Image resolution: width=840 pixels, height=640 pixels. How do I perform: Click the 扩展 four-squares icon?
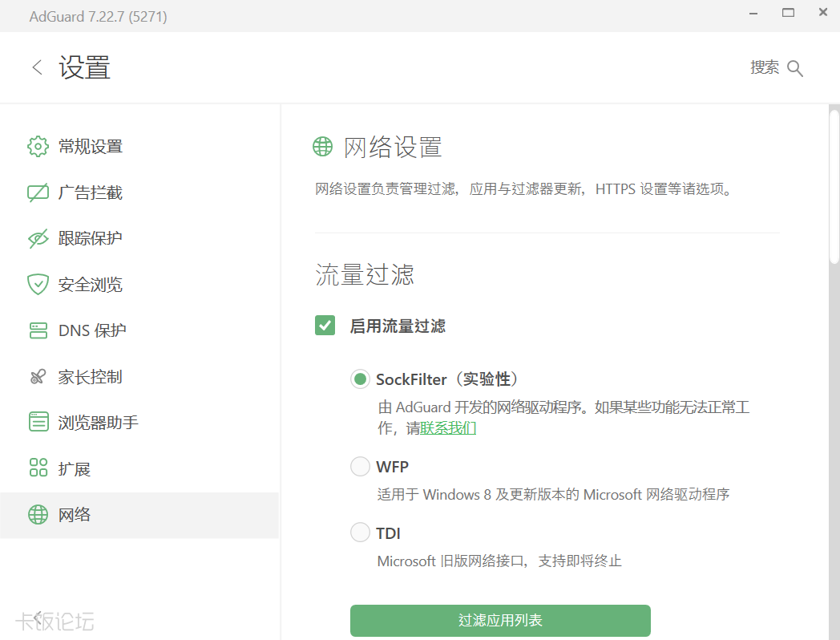pos(38,468)
